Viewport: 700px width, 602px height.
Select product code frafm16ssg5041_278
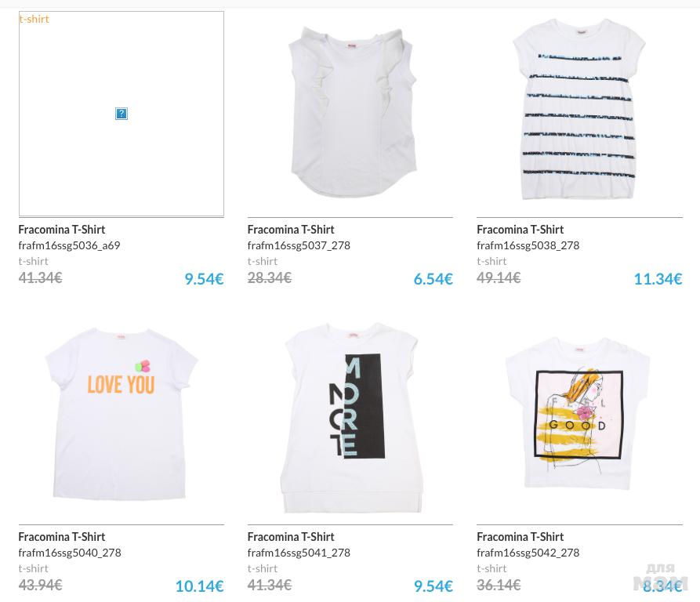pos(299,553)
